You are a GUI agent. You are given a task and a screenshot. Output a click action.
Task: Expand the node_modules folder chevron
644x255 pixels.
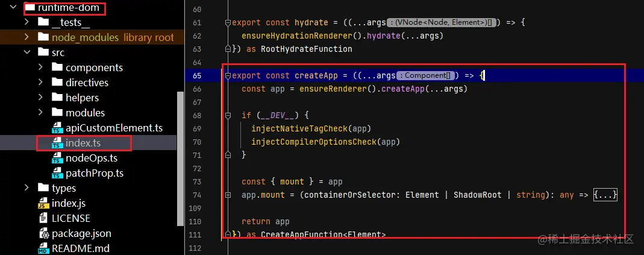(x=27, y=37)
